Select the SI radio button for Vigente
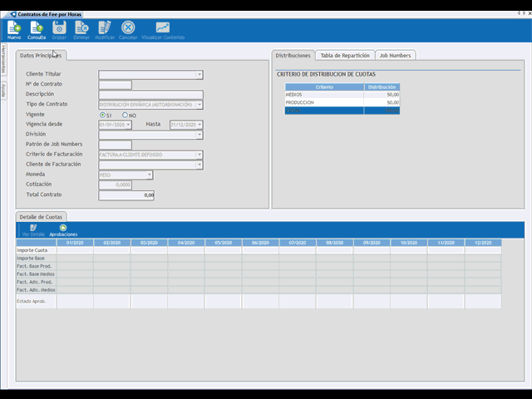 click(102, 115)
